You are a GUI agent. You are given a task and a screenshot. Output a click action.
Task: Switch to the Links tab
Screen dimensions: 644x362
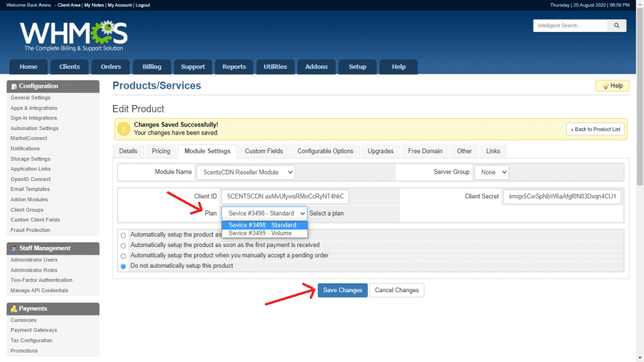coord(493,151)
